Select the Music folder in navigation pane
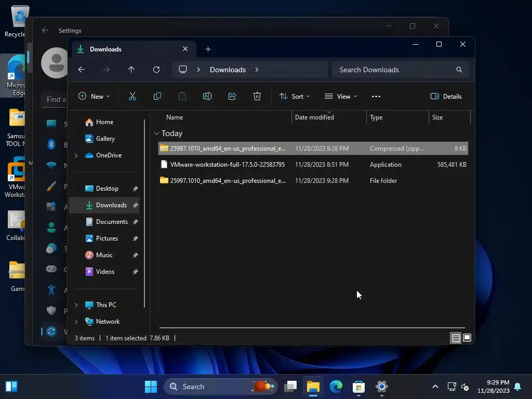The width and height of the screenshot is (532, 399). 104,255
